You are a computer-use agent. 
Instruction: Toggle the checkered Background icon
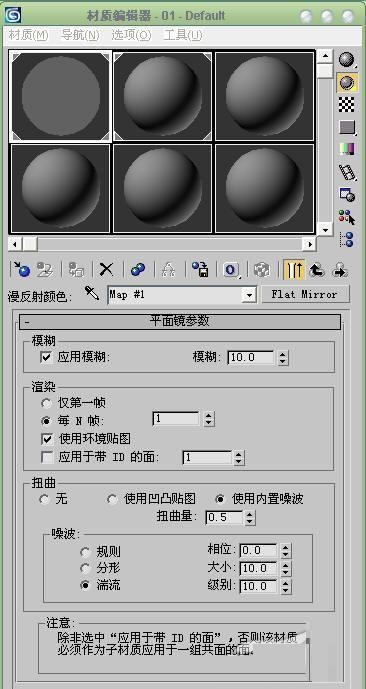[347, 105]
